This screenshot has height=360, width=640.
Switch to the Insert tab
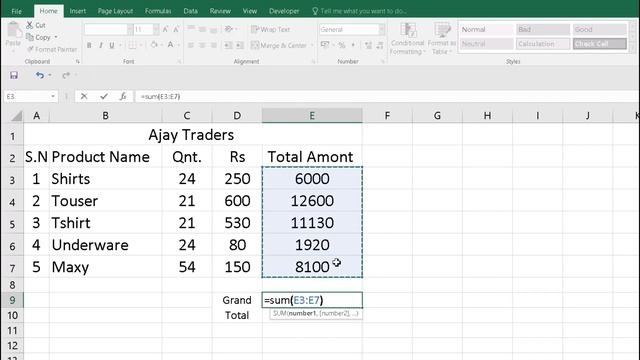pos(78,11)
